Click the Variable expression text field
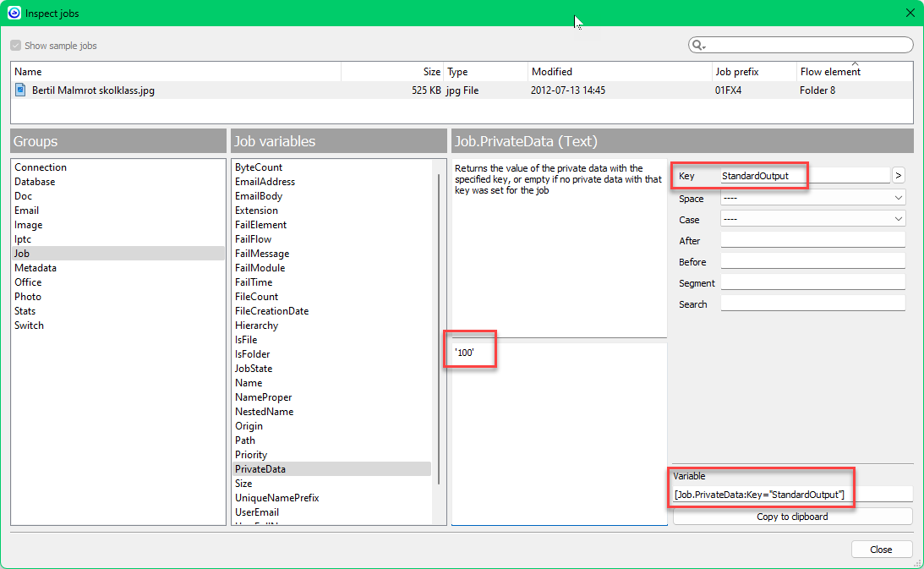The width and height of the screenshot is (924, 569). [x=792, y=494]
